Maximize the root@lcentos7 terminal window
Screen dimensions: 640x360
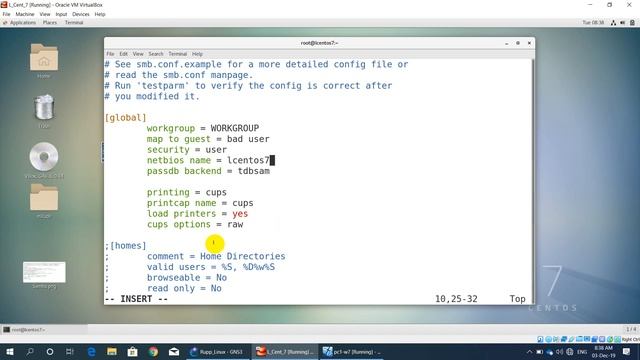coord(518,43)
